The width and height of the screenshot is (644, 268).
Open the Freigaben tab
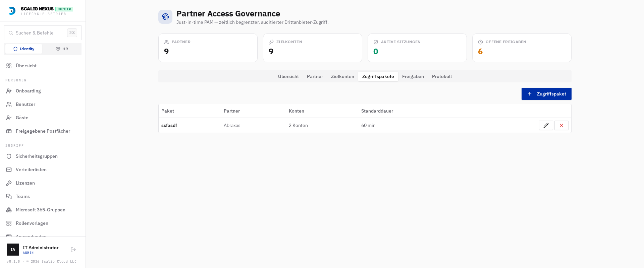tap(413, 76)
